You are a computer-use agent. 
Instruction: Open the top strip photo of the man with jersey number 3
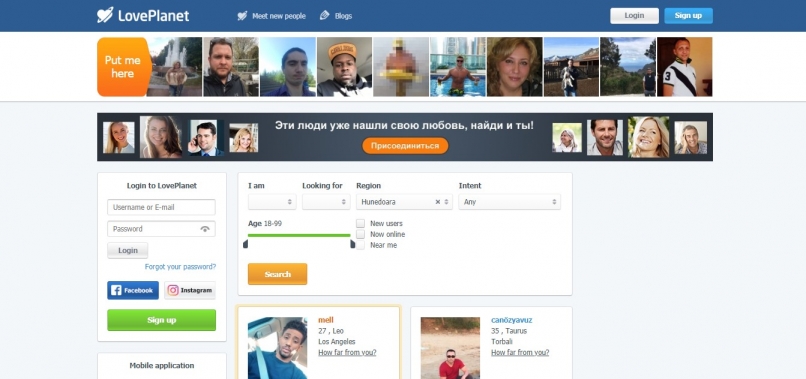click(x=685, y=67)
